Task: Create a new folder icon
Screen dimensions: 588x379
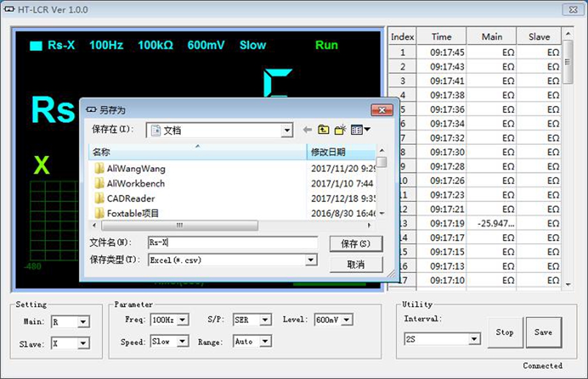Action: pyautogui.click(x=340, y=130)
